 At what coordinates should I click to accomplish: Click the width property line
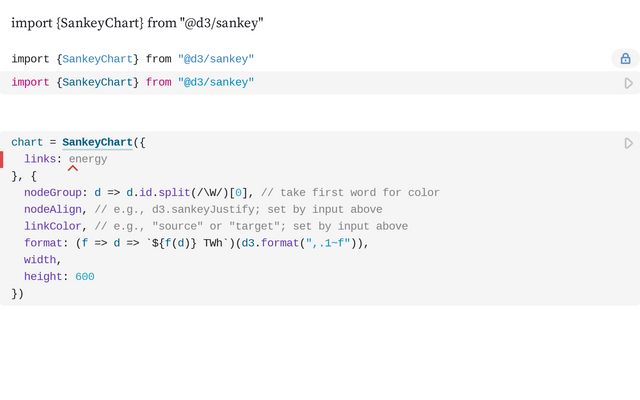[40, 260]
